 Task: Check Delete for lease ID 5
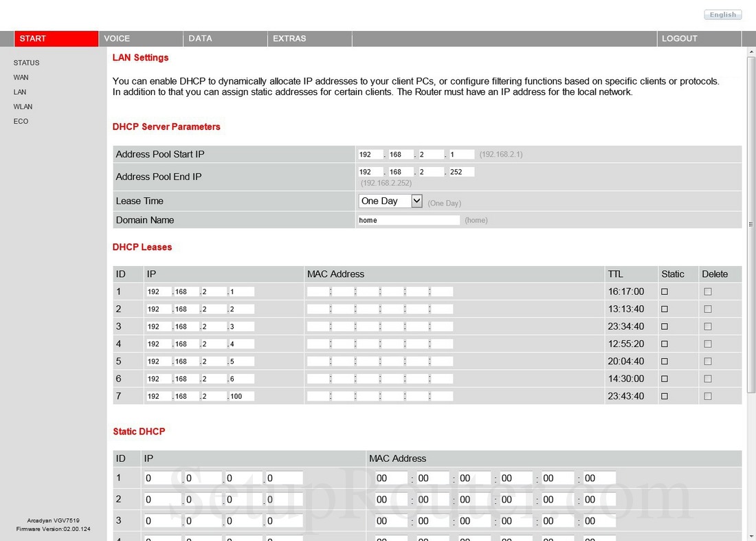(x=708, y=361)
